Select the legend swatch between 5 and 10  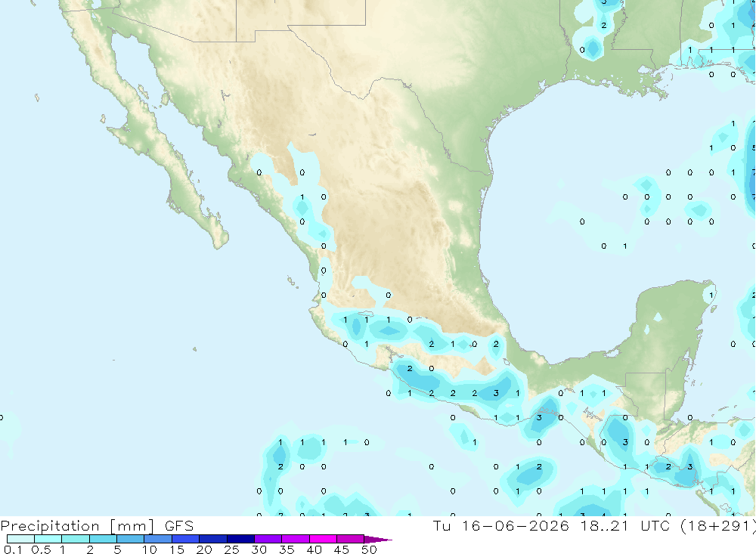click(x=131, y=539)
